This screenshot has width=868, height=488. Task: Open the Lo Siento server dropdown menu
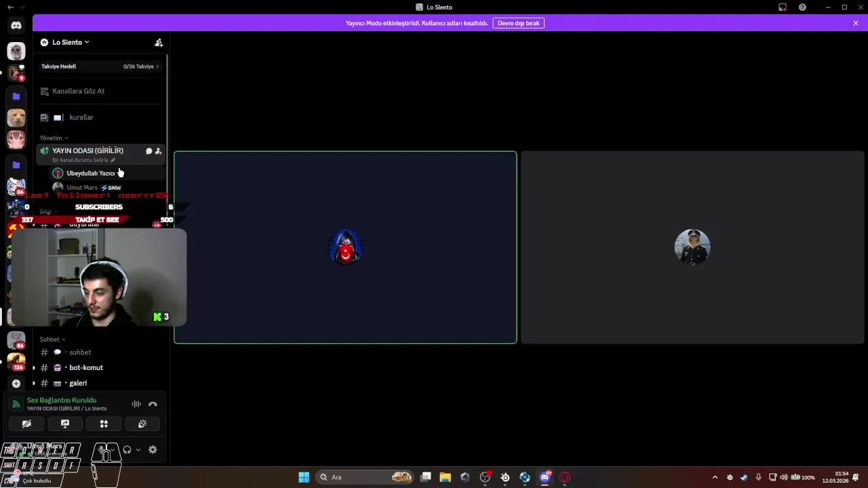click(71, 42)
